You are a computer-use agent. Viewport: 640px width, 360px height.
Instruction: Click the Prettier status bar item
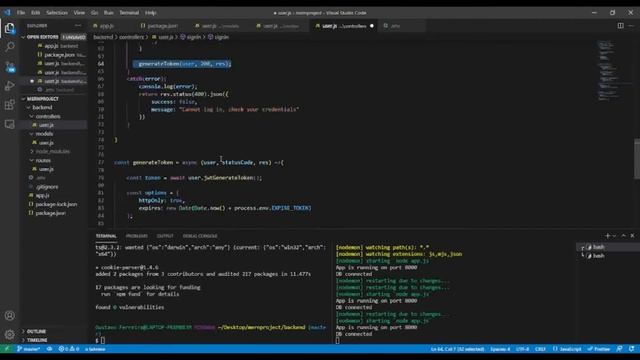point(599,349)
